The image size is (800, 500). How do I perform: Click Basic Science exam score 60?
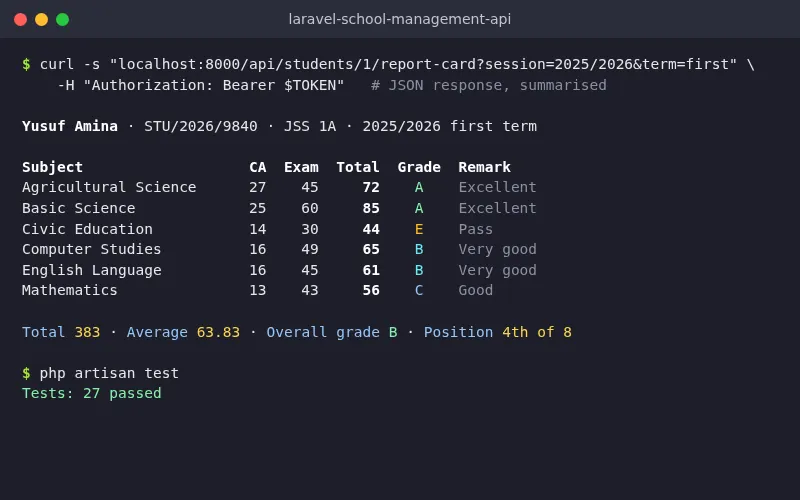(x=310, y=208)
